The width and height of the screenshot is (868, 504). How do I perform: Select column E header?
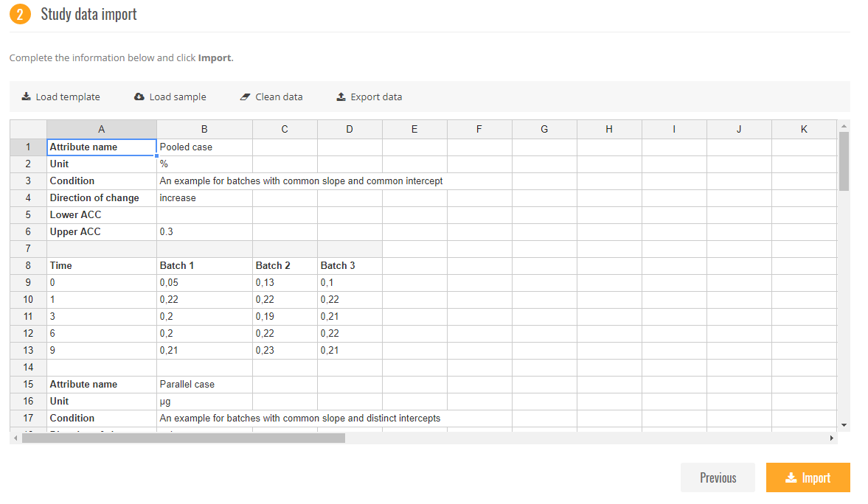tap(414, 130)
